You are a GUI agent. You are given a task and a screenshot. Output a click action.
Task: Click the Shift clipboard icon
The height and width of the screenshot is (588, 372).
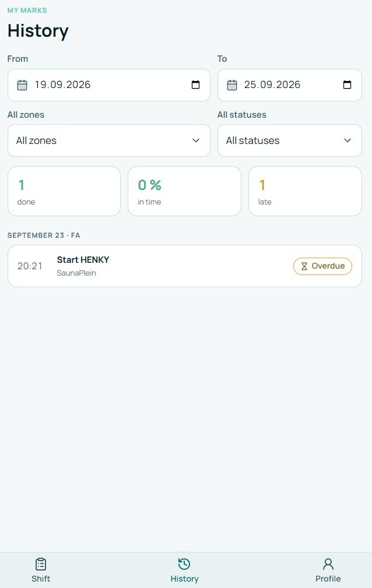tap(41, 564)
